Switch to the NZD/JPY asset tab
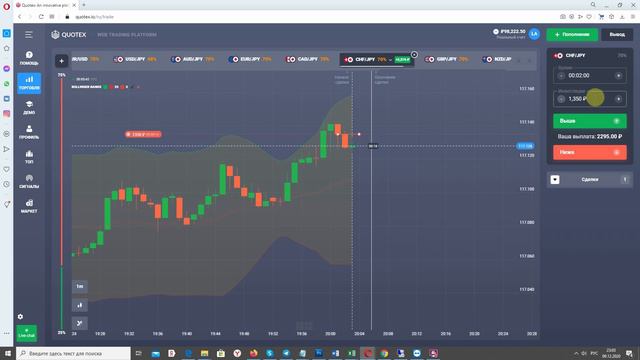This screenshot has height=360, width=640. coord(497,59)
